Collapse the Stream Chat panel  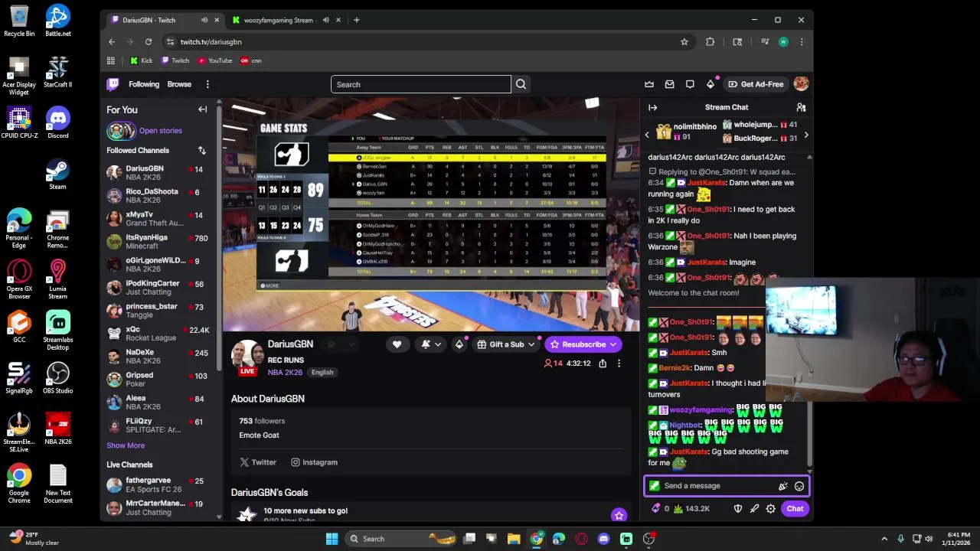point(652,107)
